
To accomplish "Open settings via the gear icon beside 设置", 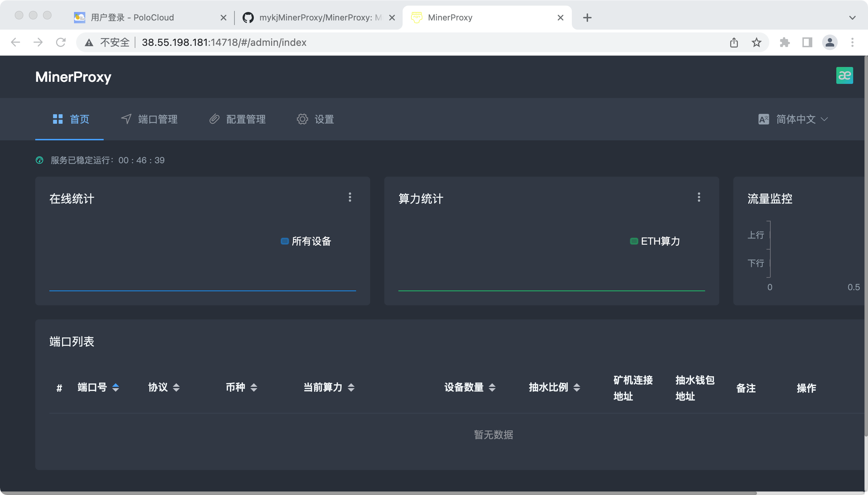I will tap(302, 119).
